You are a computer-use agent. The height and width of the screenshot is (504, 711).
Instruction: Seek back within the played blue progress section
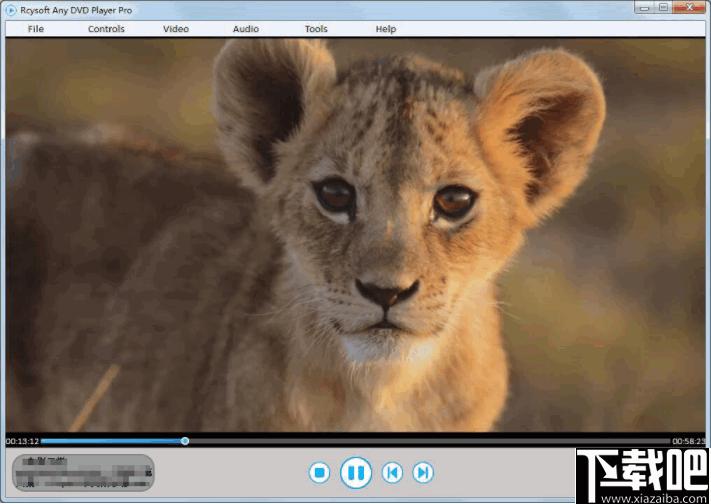110,441
